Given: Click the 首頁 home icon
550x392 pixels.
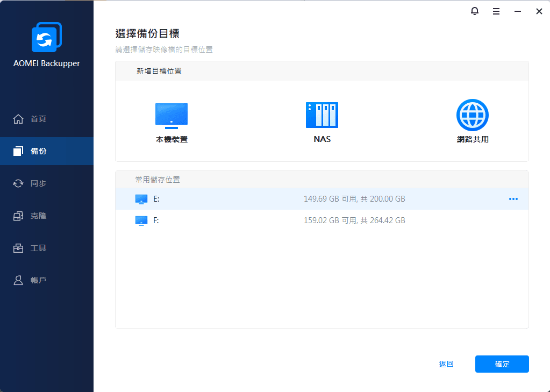Looking at the screenshot, I should 18,119.
